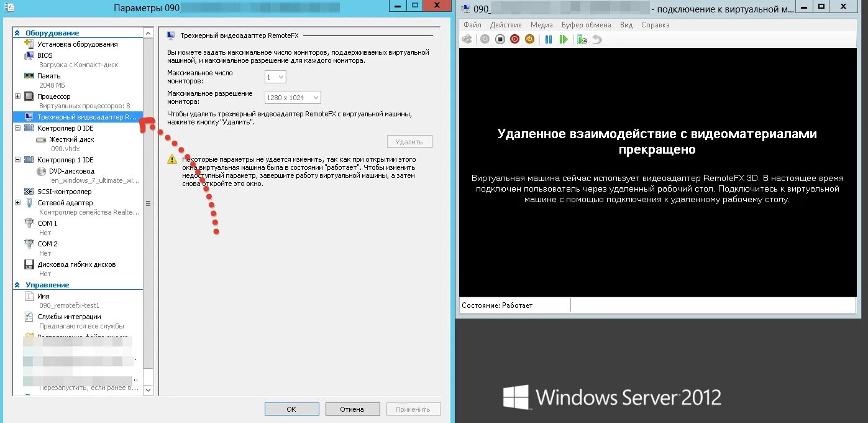Open the Максимальное разрешение монитора dropdown
868x423 pixels.
293,98
